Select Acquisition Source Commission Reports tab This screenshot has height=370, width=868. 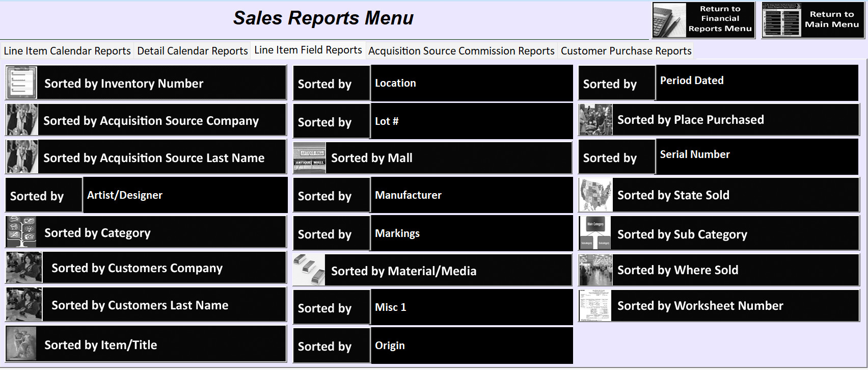(461, 51)
